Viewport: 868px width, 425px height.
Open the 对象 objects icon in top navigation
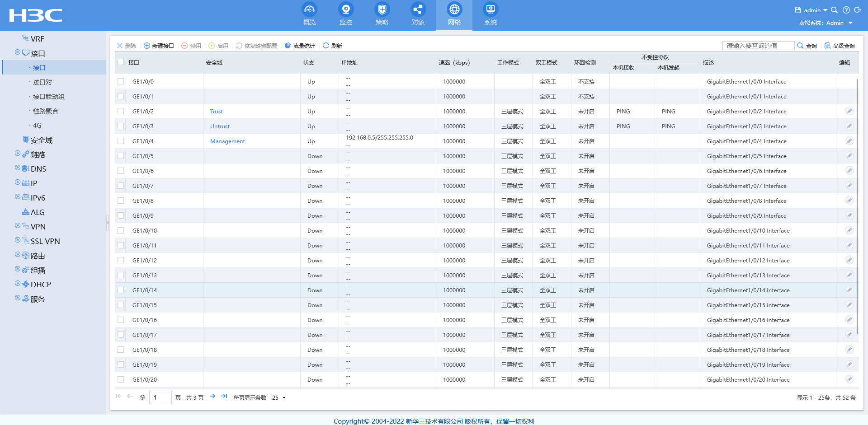tap(418, 9)
